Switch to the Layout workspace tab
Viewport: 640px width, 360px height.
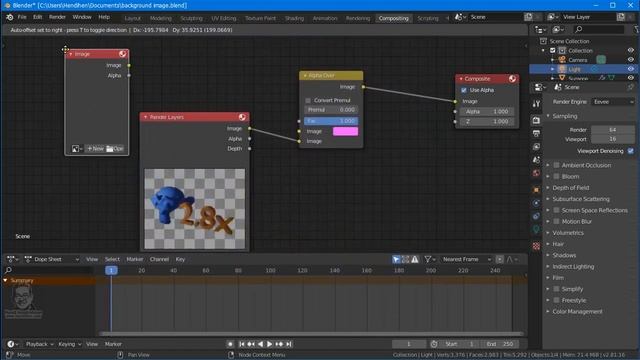tap(133, 18)
